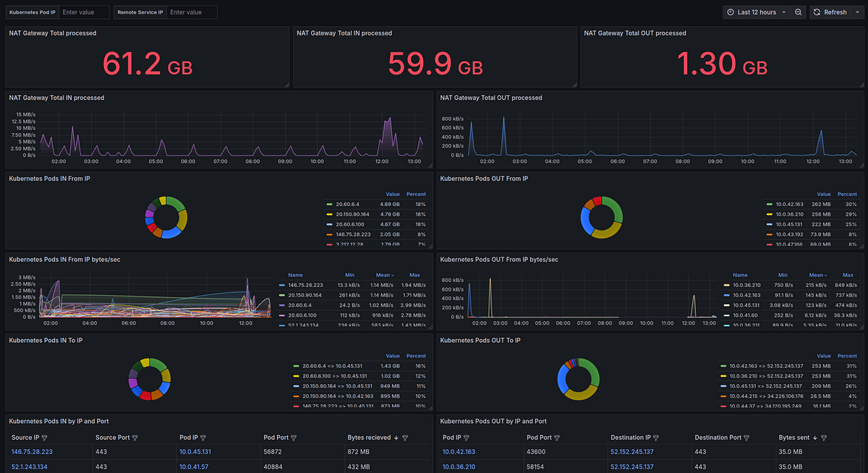Focus the Kubernetes Pod IP input field
Screen dimensions: 868x473
(x=84, y=12)
